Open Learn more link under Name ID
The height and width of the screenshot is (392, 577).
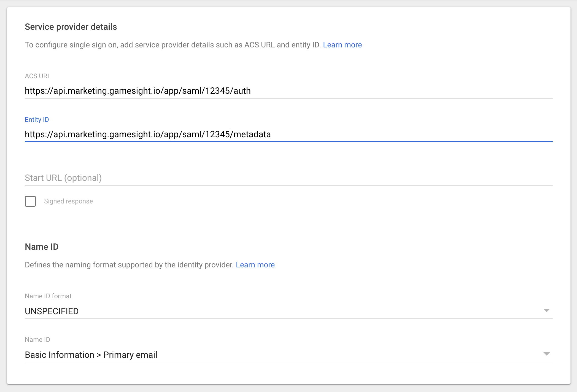click(255, 265)
